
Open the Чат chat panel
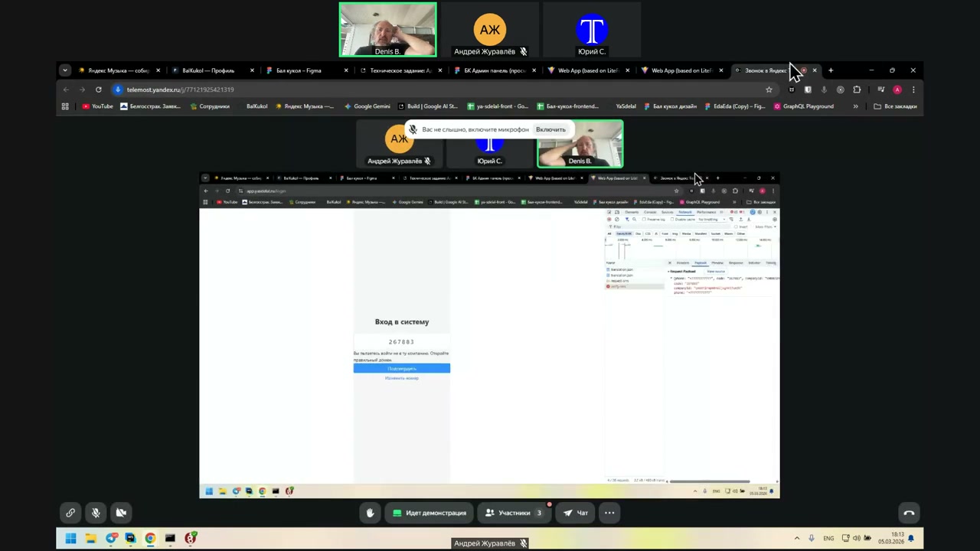[x=575, y=513]
